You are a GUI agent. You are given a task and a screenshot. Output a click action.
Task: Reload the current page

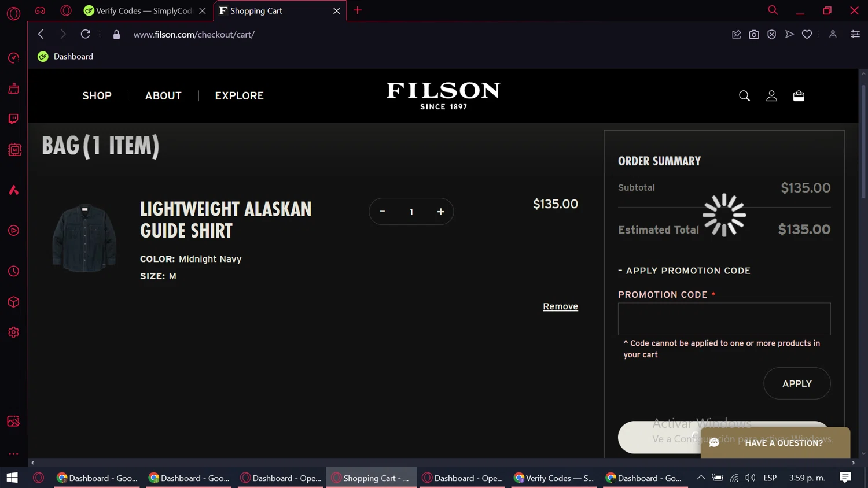[85, 34]
